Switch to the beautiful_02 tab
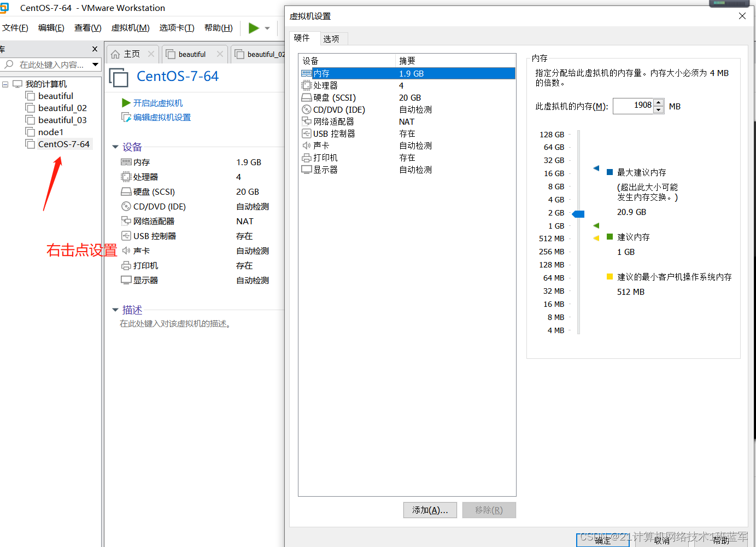The height and width of the screenshot is (547, 756). [260, 54]
